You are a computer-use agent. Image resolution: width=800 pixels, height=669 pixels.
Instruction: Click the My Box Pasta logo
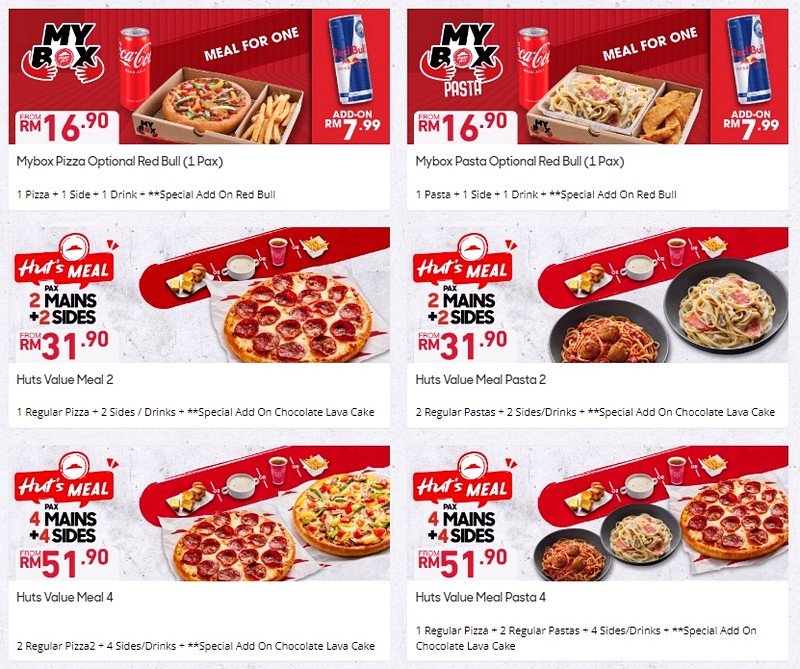click(461, 59)
